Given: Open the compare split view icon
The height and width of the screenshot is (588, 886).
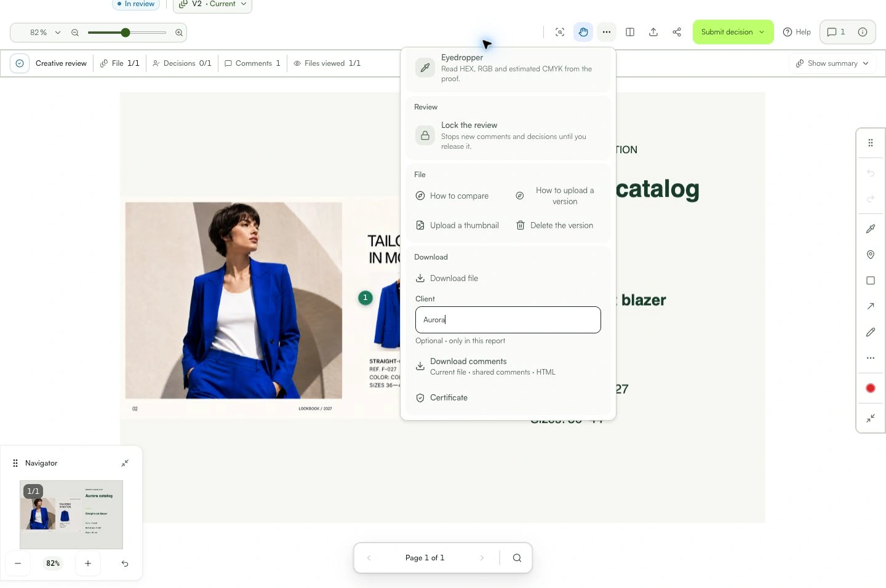Looking at the screenshot, I should click(630, 32).
